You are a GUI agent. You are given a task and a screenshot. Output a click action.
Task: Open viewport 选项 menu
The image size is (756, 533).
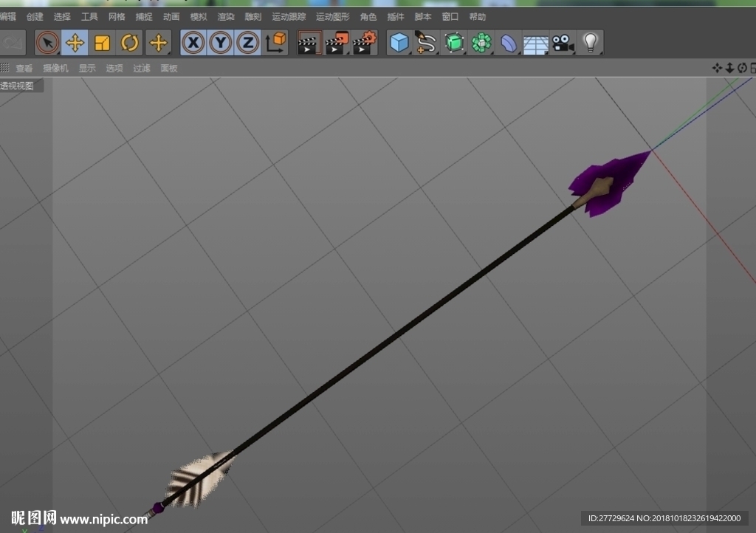(114, 69)
